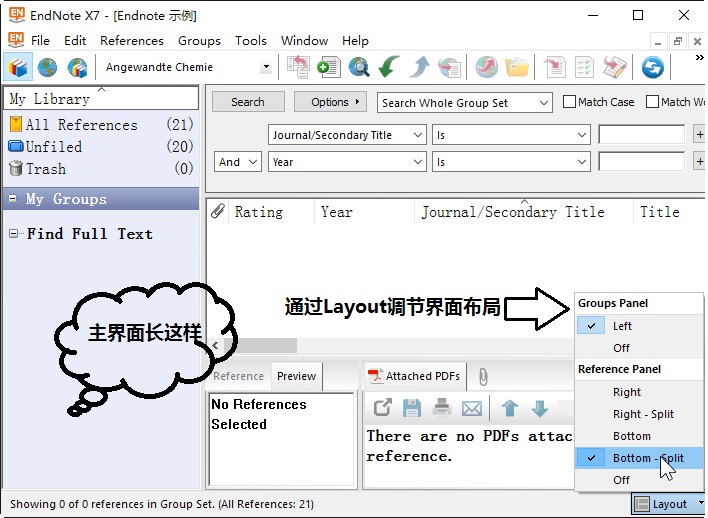The image size is (708, 518).
Task: Click toolbar overflow chevrons
Action: (x=699, y=57)
